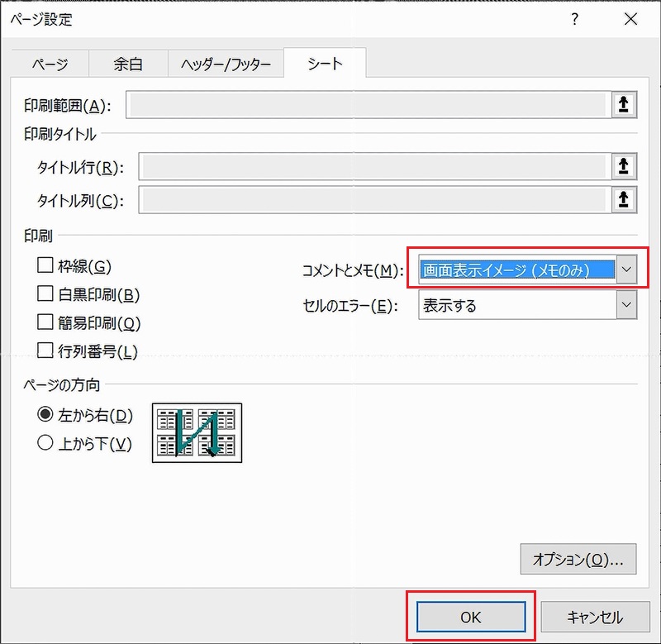Image resolution: width=661 pixels, height=644 pixels.
Task: Enable 行列番号 printing checkbox
Action: [x=45, y=351]
